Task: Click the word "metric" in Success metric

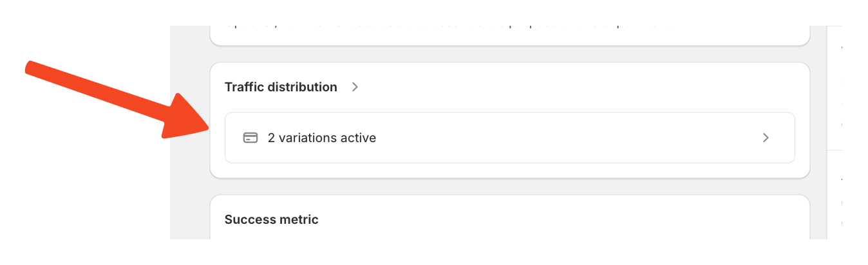Action: coord(299,219)
